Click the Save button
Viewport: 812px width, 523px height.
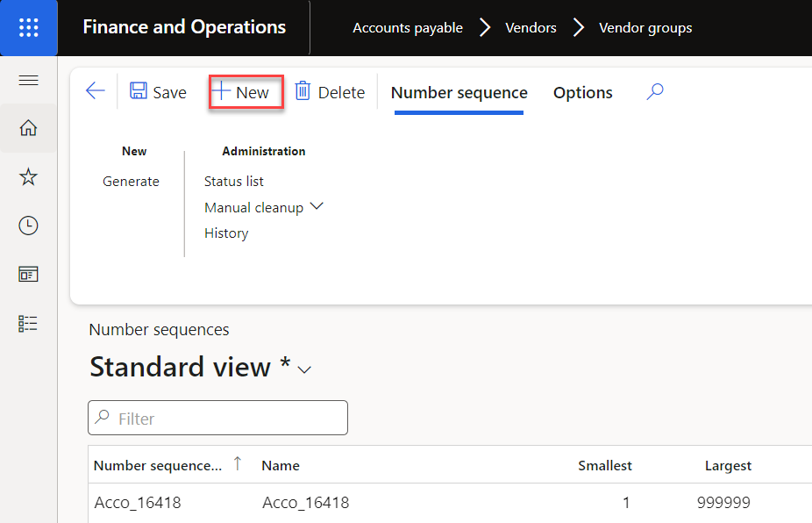point(158,92)
